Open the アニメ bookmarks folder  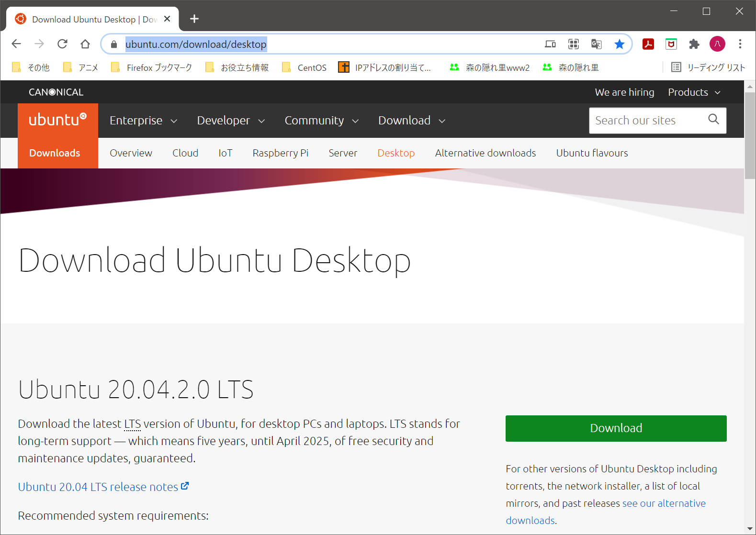[81, 67]
